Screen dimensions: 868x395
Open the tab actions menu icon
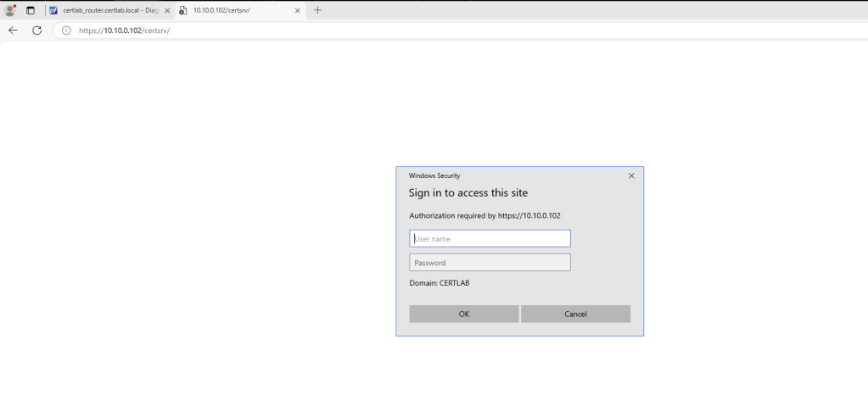(31, 10)
